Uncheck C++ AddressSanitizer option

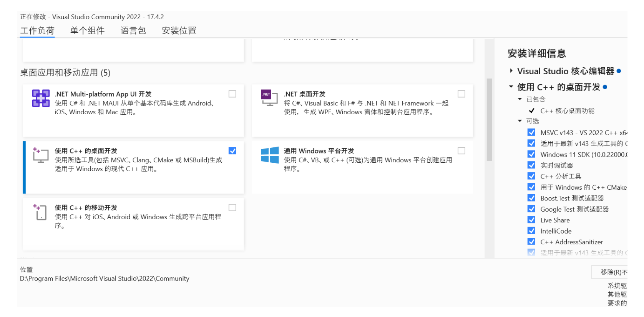531,242
